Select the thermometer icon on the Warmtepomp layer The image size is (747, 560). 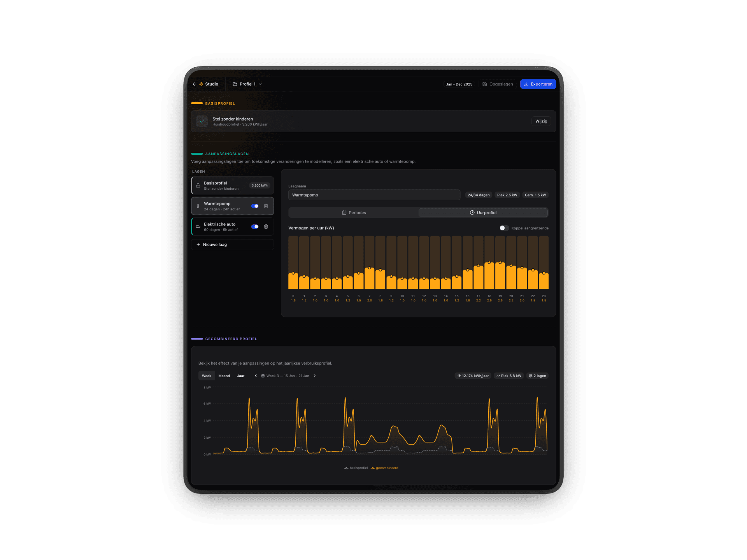tap(198, 206)
